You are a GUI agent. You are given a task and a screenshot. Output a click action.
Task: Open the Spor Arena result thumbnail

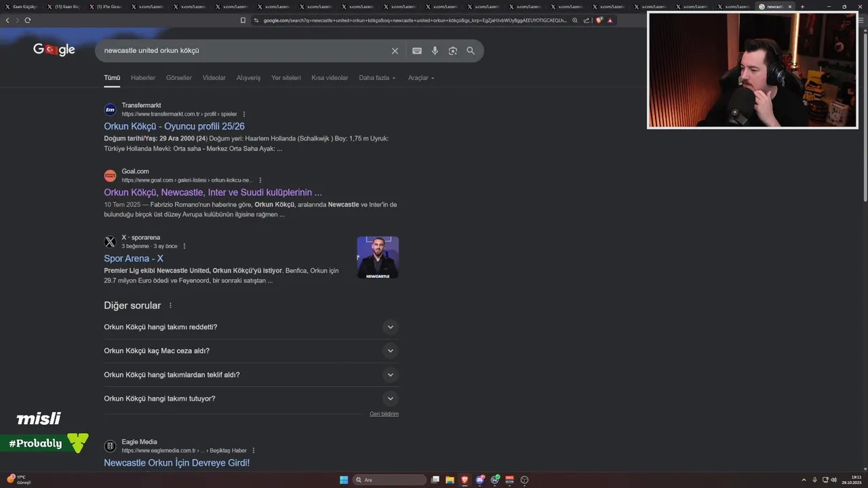pyautogui.click(x=378, y=258)
